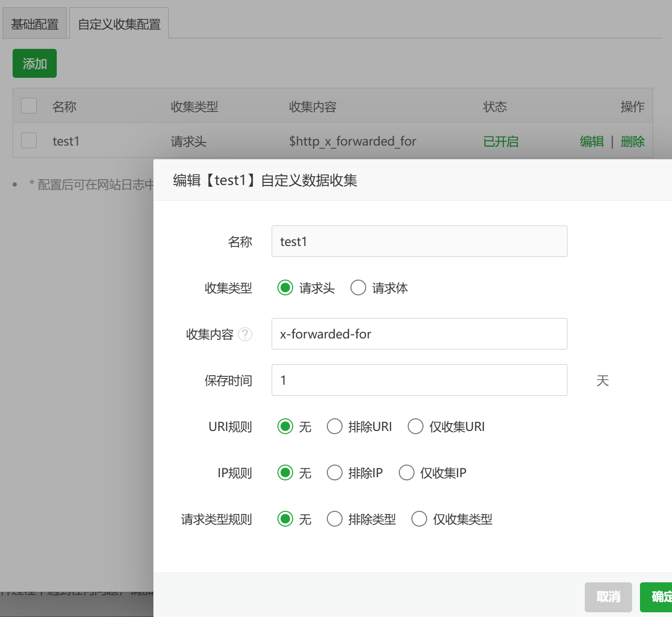
Task: Click the 名称 input field containing test1
Action: [x=419, y=241]
